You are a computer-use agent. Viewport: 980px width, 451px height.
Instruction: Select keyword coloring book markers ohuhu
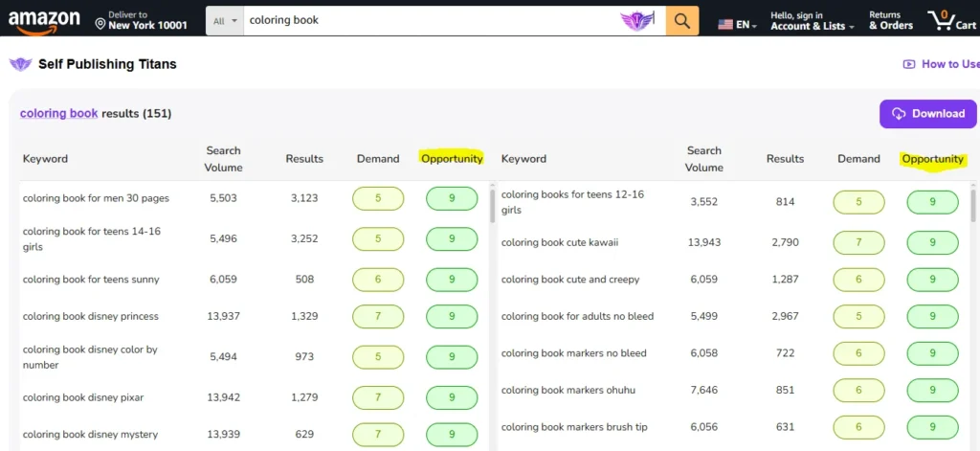[x=568, y=391]
